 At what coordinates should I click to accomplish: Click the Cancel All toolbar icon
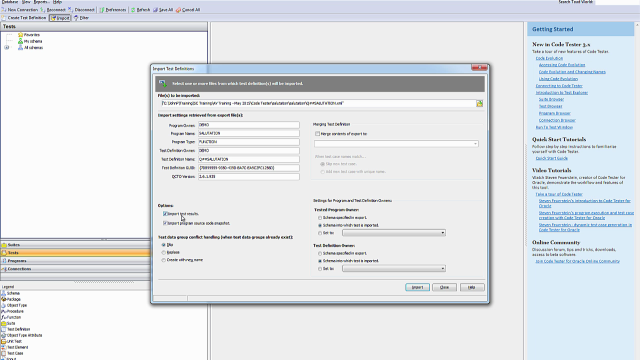(178, 10)
